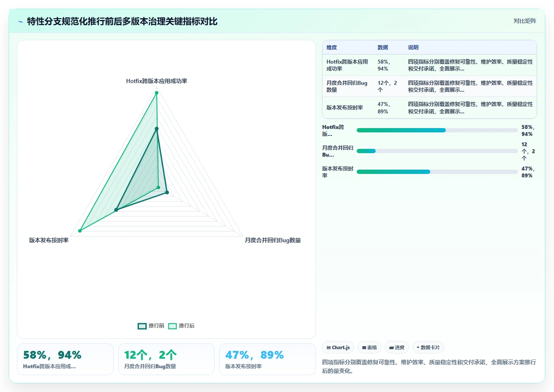Click the Hotfix跨版… progress bar
Screen dimensions: 554x392
point(437,130)
